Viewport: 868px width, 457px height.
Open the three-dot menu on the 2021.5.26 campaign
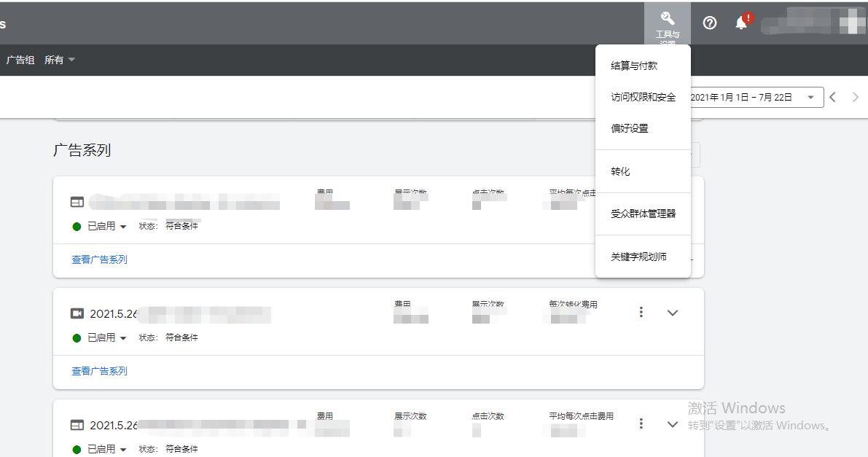point(641,312)
